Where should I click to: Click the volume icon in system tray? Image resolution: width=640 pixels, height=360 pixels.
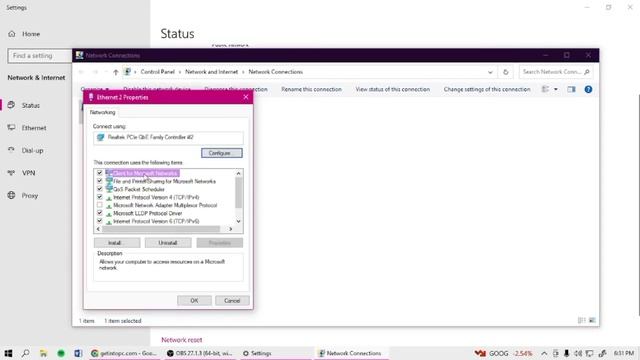578,353
